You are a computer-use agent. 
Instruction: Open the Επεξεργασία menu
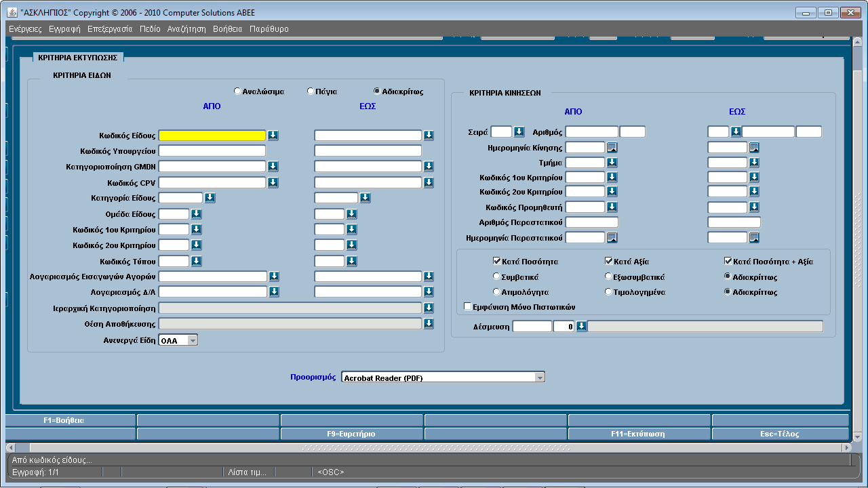[x=110, y=29]
